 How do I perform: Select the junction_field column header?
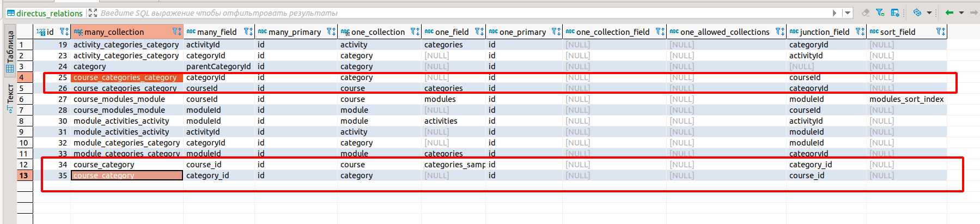click(826, 32)
